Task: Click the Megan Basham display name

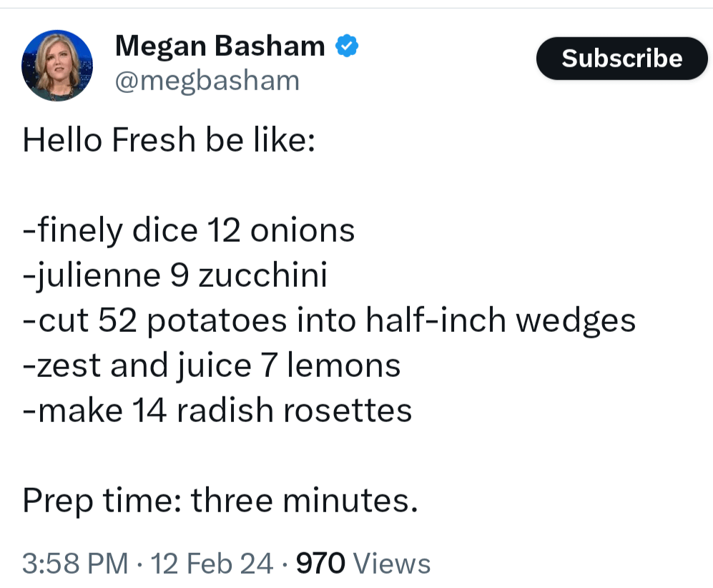Action: (220, 46)
